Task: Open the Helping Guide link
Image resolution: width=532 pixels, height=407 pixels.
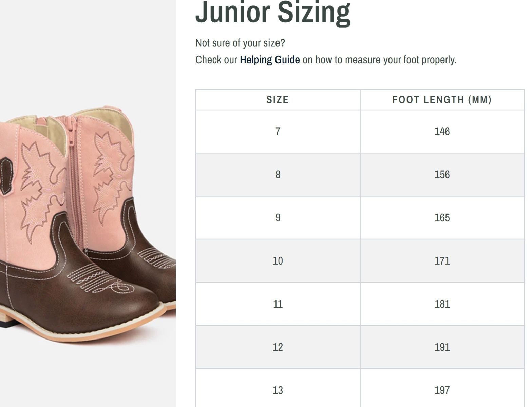Action: tap(270, 60)
